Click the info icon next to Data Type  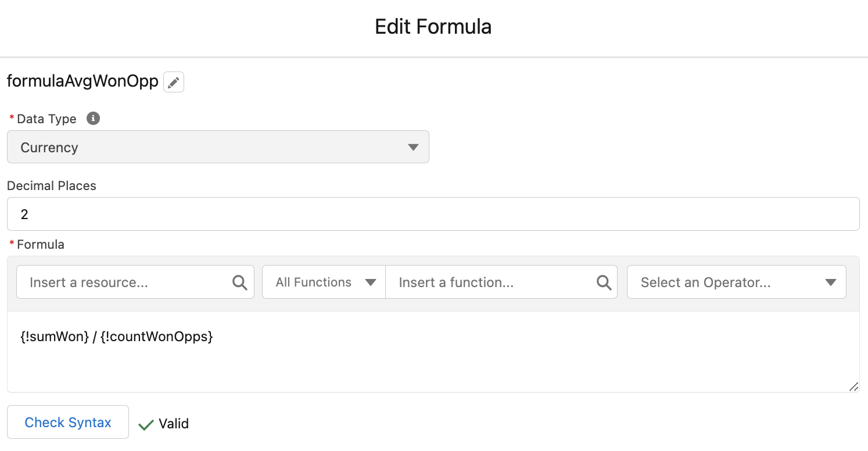click(x=93, y=118)
